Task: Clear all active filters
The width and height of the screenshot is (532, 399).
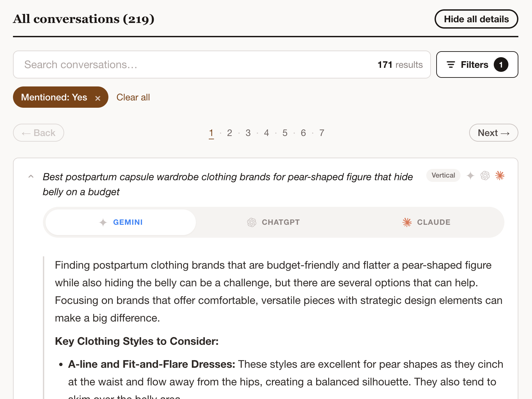Action: [133, 97]
